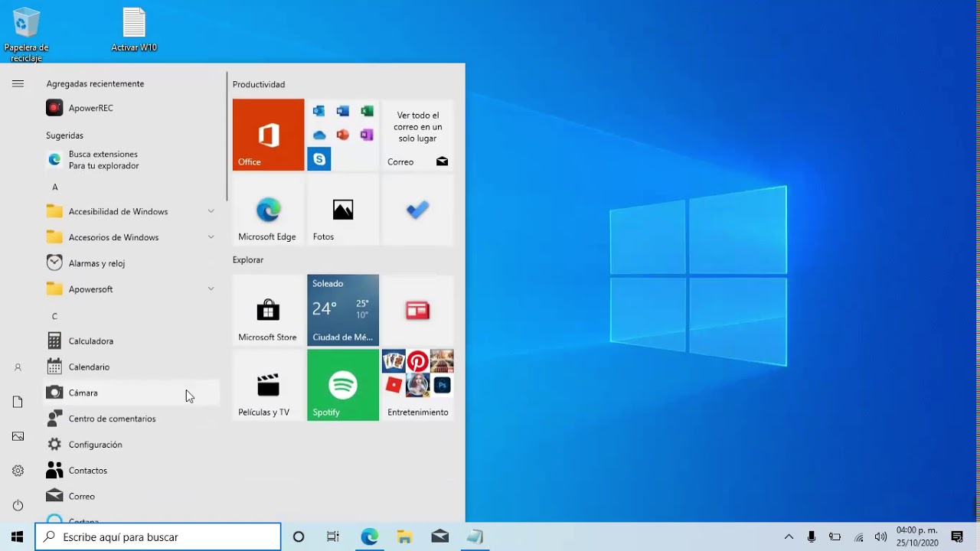Open the Microsoft Store tile
The width and height of the screenshot is (980, 551).
pyautogui.click(x=268, y=310)
